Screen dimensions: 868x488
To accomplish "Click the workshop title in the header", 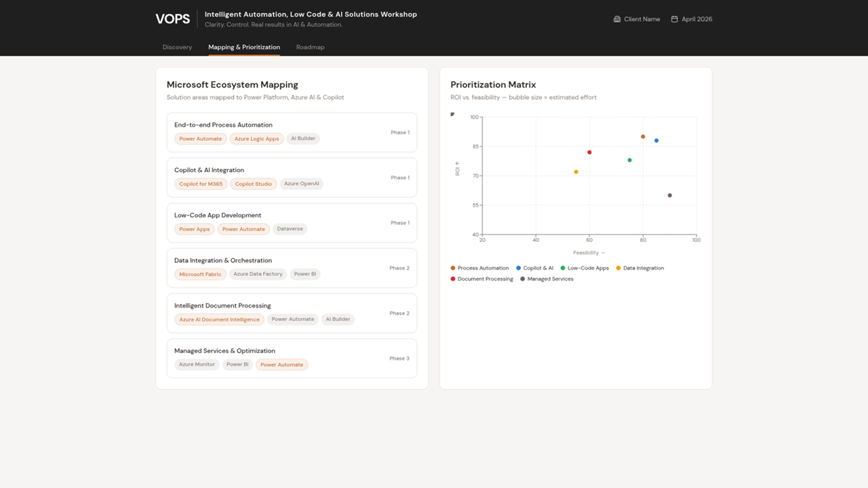I will (x=311, y=14).
